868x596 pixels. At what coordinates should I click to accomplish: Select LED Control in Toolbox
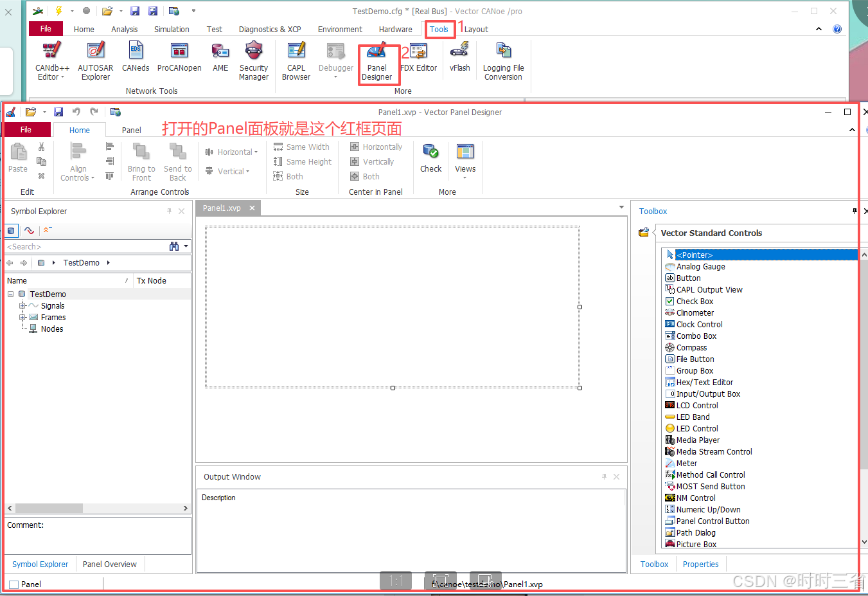pyautogui.click(x=691, y=429)
